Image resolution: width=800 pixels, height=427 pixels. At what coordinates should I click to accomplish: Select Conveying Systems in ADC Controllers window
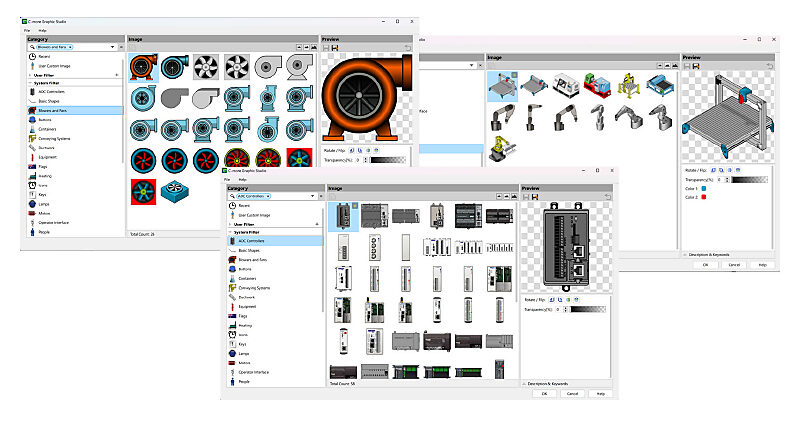point(275,288)
